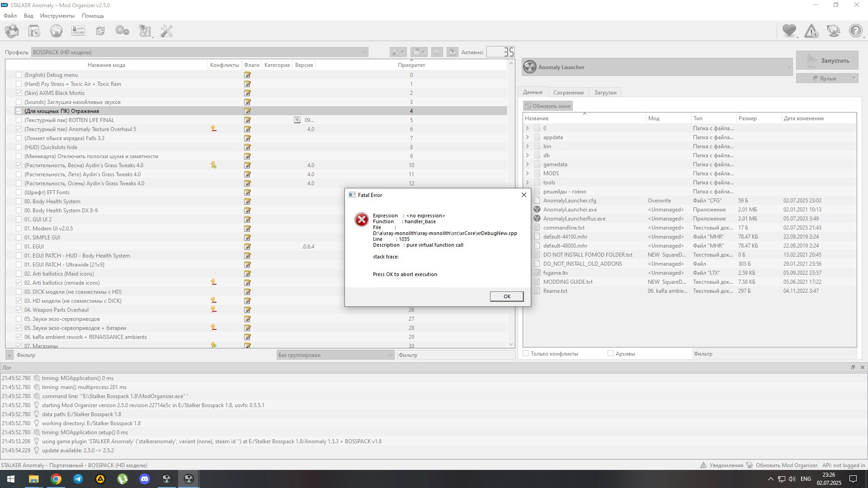The image size is (868, 488).
Task: Click the notes flag icon for Debug menu
Action: (247, 75)
